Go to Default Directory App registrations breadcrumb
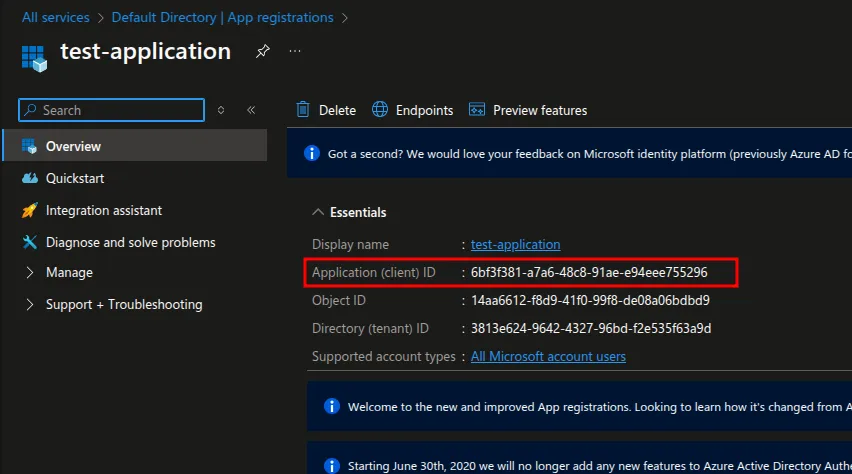 point(222,17)
